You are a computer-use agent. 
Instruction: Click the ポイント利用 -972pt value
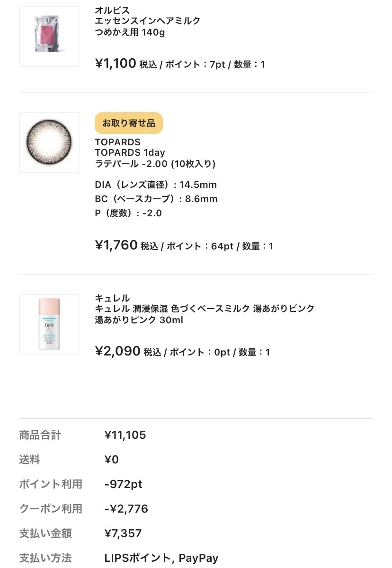click(x=123, y=484)
